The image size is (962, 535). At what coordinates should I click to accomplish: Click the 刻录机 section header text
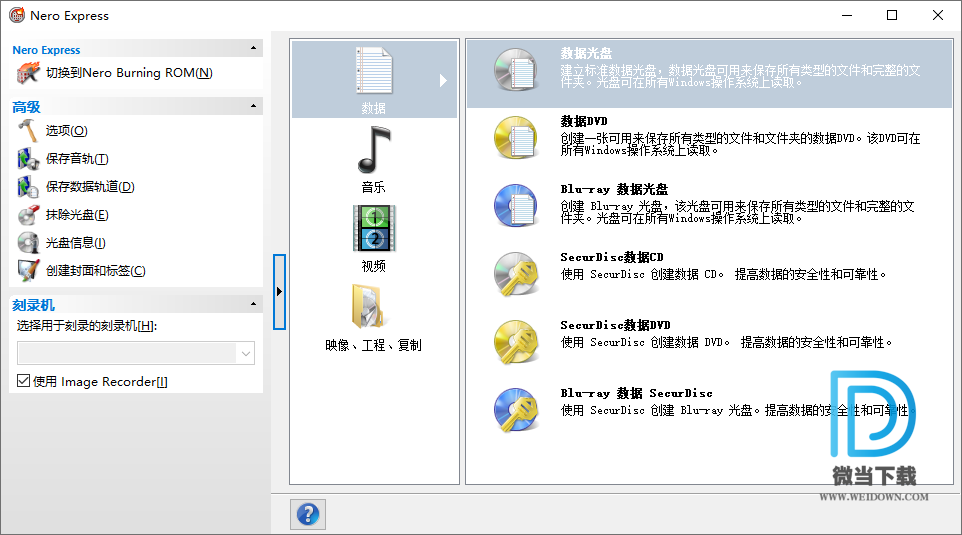[x=34, y=305]
